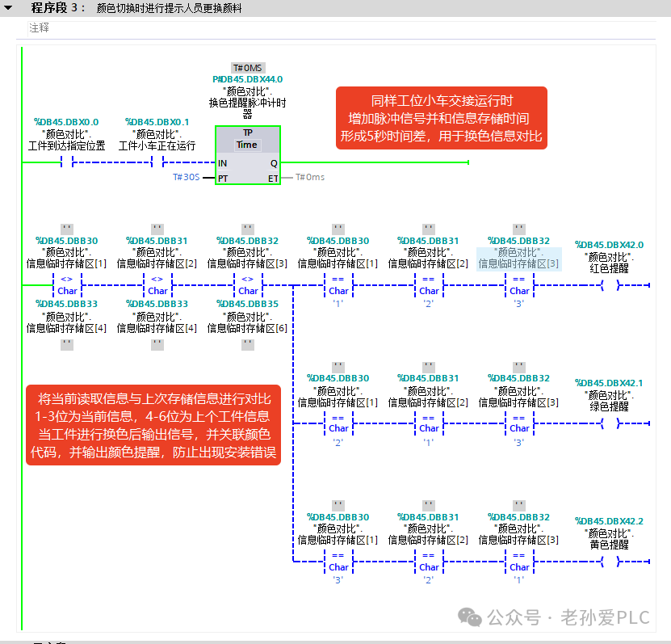Select red note about 防止出现安装错误
The width and height of the screenshot is (671, 644).
[x=153, y=425]
